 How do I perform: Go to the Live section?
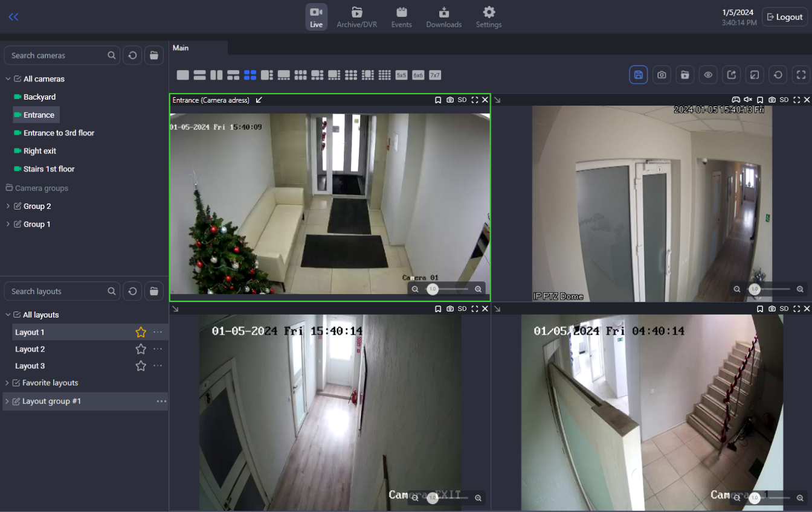tap(317, 17)
